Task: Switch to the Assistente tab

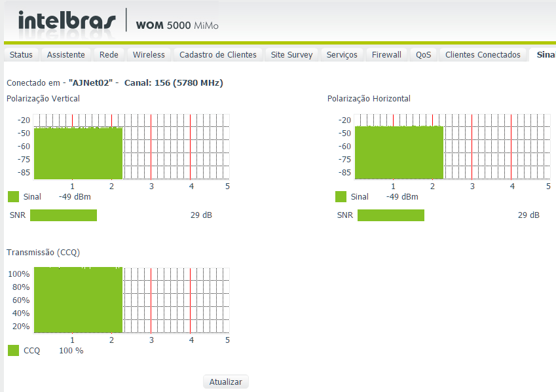Action: tap(66, 55)
